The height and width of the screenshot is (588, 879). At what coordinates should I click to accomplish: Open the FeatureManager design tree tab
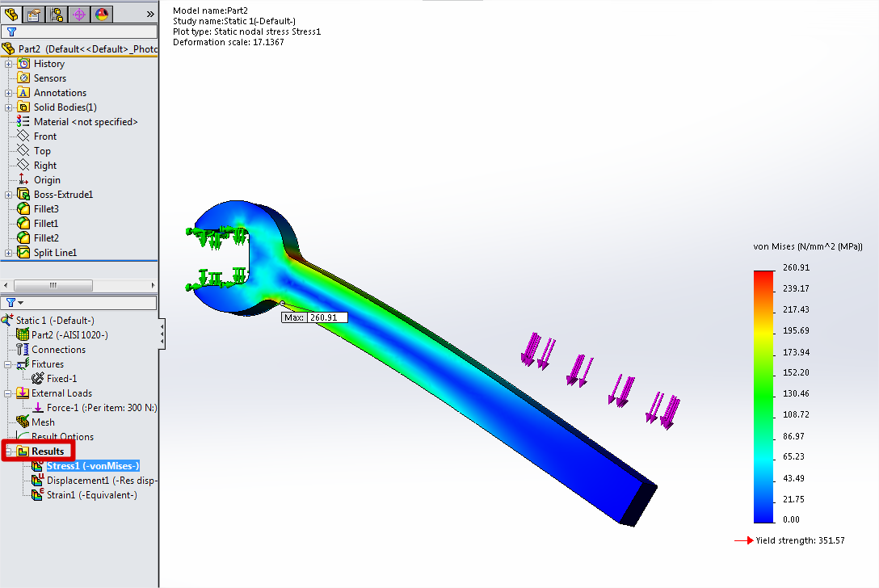coord(11,14)
